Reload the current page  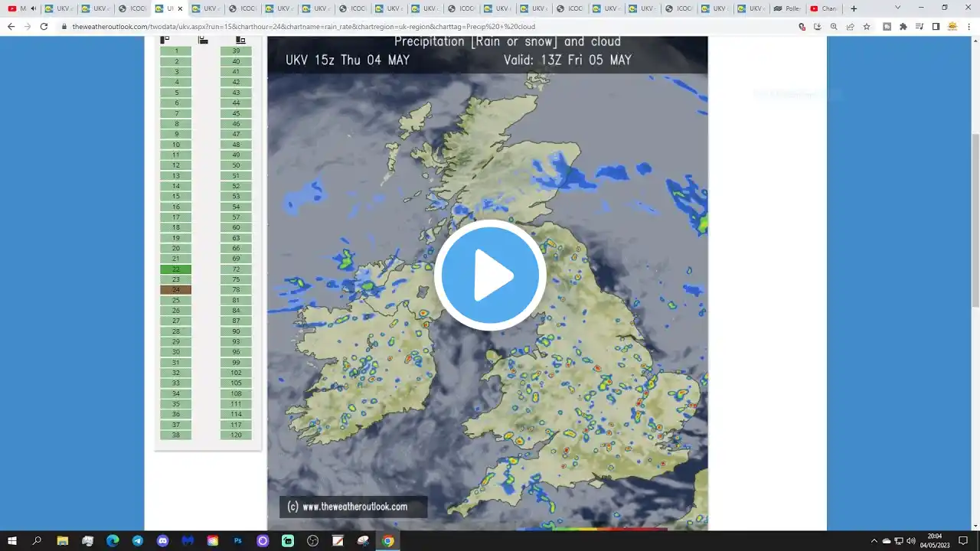pos(44,26)
